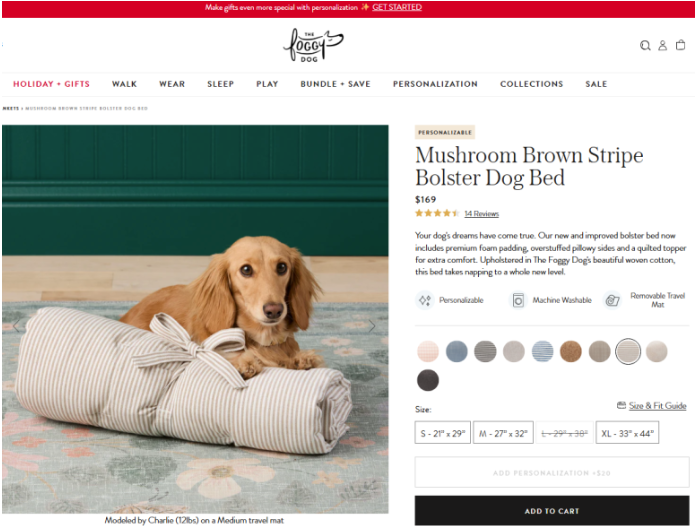
Task: Click the Add to Cart button
Action: 552,511
